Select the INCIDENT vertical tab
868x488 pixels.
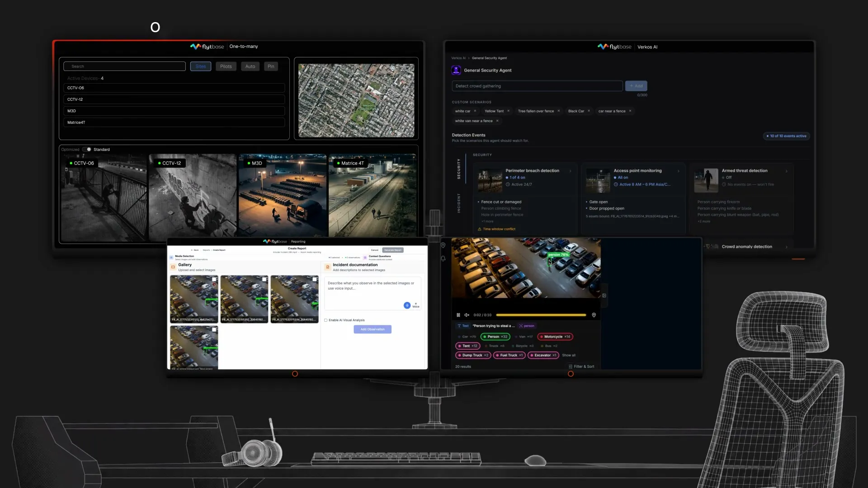tap(459, 203)
